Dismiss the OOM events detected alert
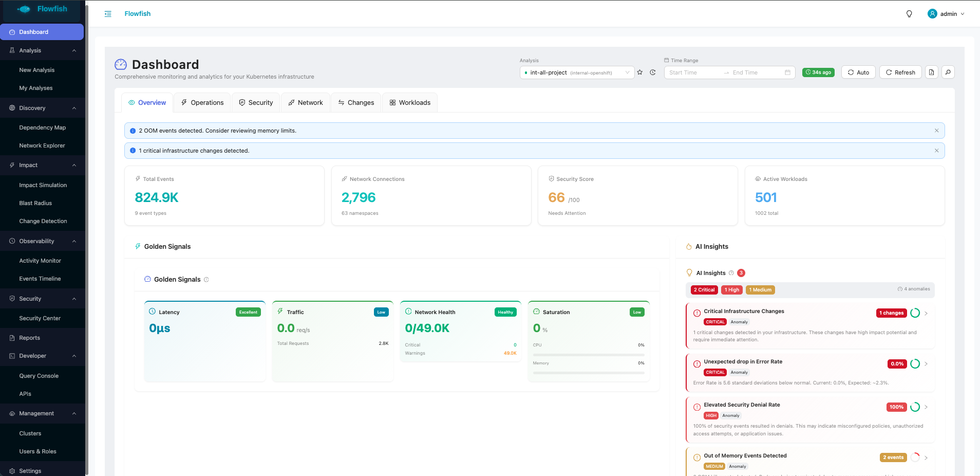The image size is (980, 476). (936, 131)
